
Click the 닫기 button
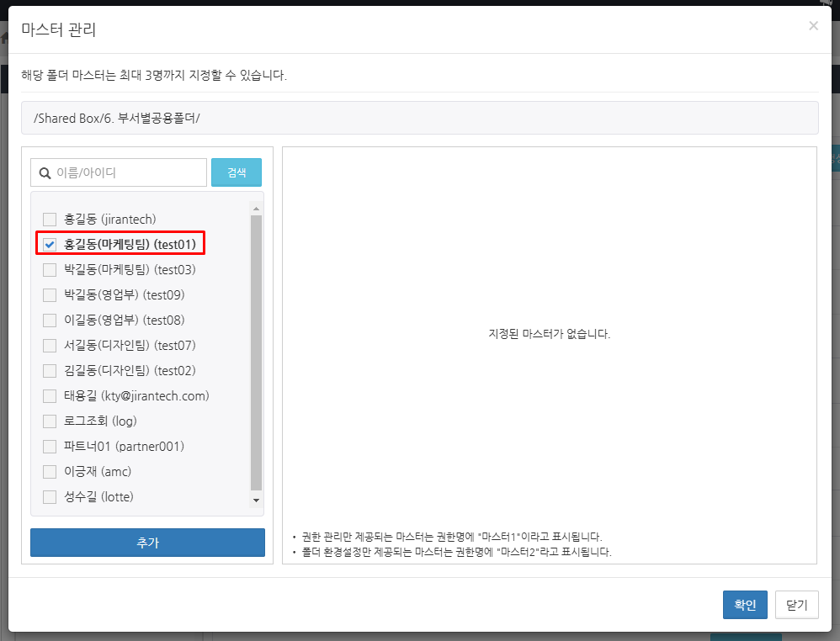pyautogui.click(x=796, y=605)
